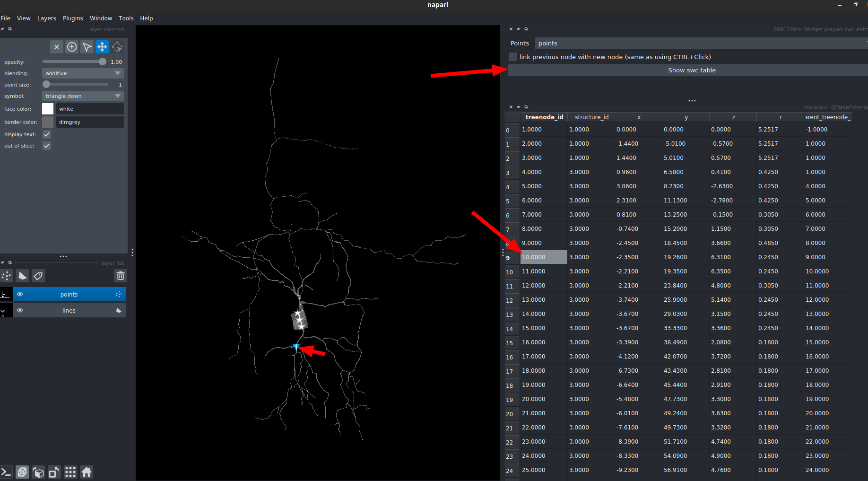
Task: Click the delete selected points tool
Action: [x=57, y=47]
